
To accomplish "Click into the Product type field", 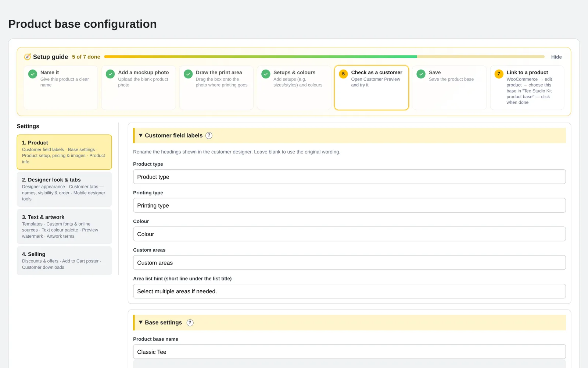I will tap(349, 177).
